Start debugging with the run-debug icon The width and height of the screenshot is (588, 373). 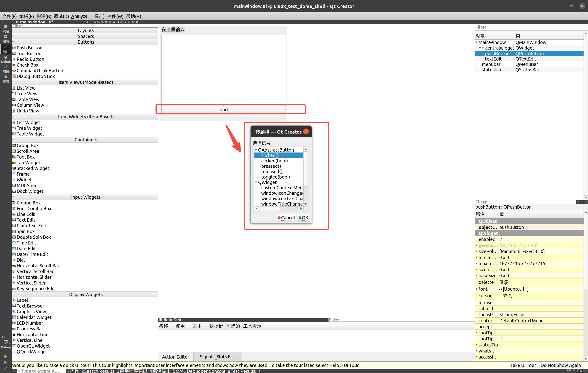coord(6,363)
